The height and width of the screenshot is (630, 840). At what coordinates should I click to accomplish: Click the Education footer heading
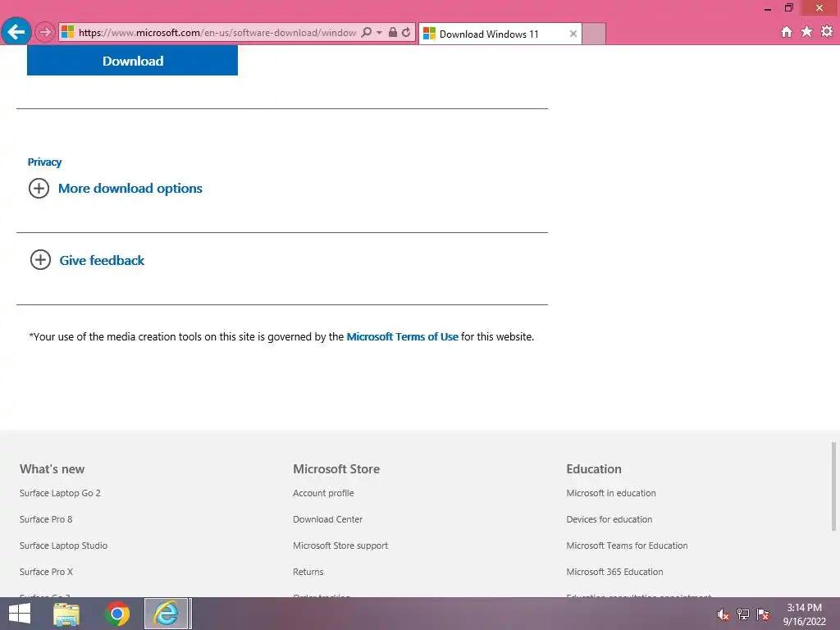pyautogui.click(x=594, y=469)
